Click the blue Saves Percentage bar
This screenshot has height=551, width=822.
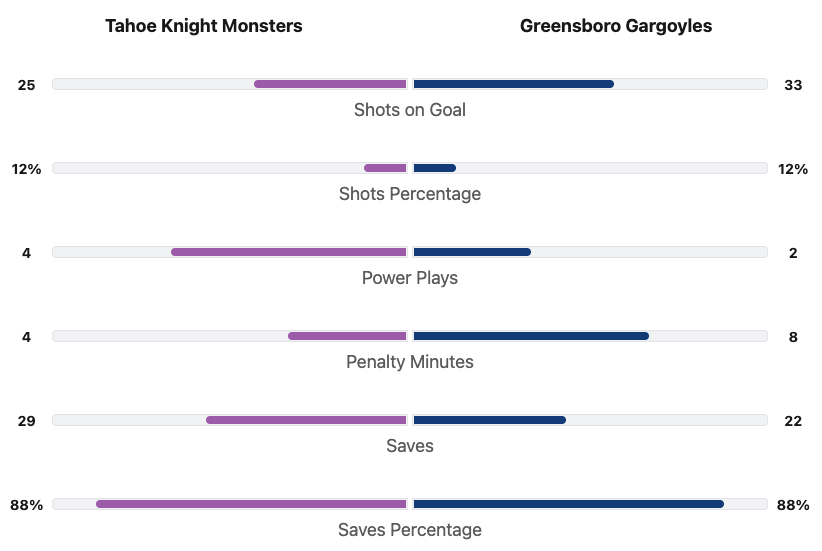point(568,504)
